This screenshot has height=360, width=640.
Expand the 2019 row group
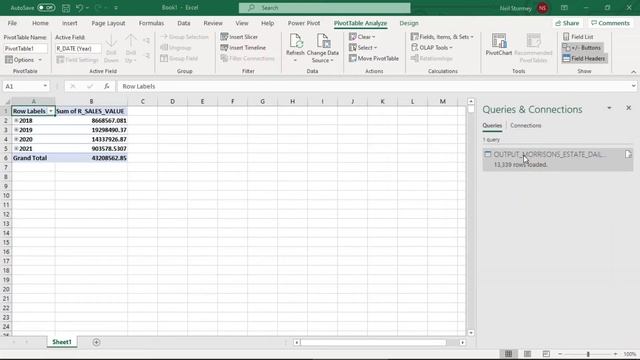click(16, 130)
